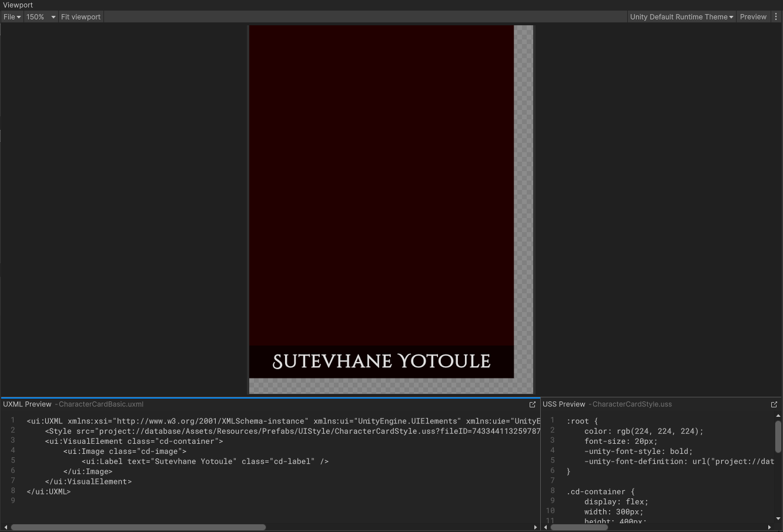783x532 pixels.
Task: Click the UXML Preview scroll right arrow
Action: coord(536,527)
